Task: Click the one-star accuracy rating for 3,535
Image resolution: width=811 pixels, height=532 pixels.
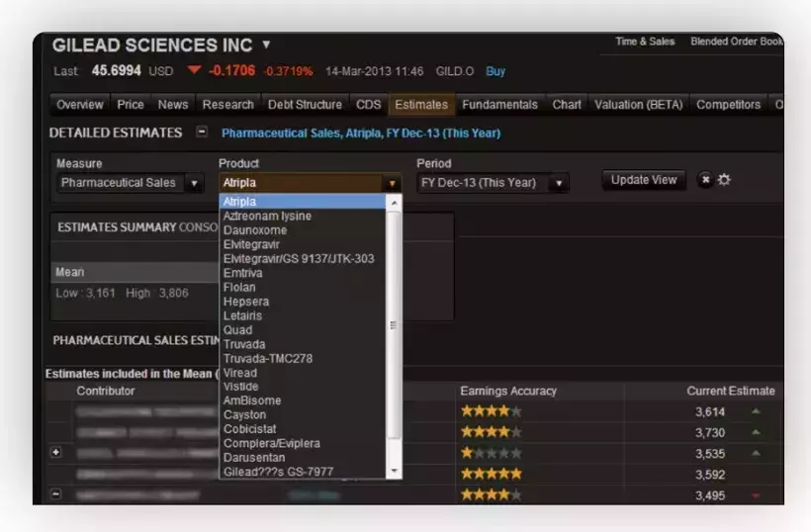Action: click(x=491, y=453)
